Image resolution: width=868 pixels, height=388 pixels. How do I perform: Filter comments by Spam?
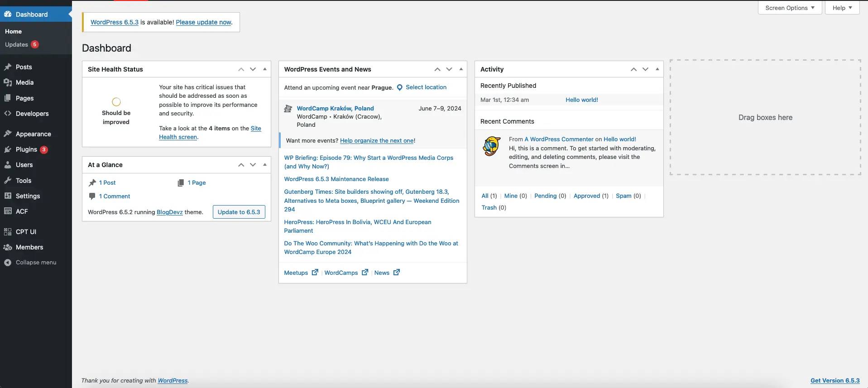tap(623, 196)
